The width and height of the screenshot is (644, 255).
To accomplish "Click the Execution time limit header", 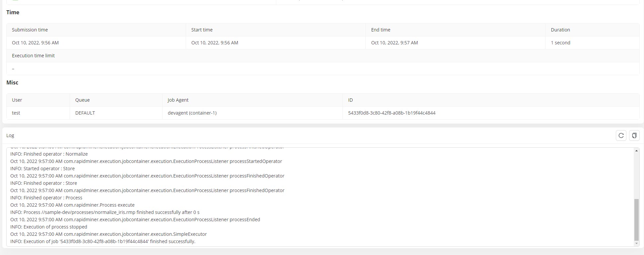I will (33, 56).
